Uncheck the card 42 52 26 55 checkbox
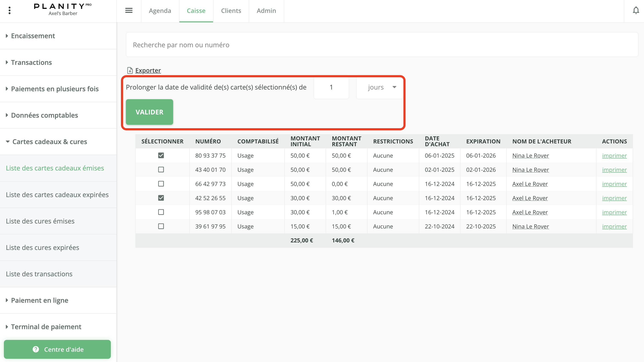The width and height of the screenshot is (644, 362). (x=161, y=198)
